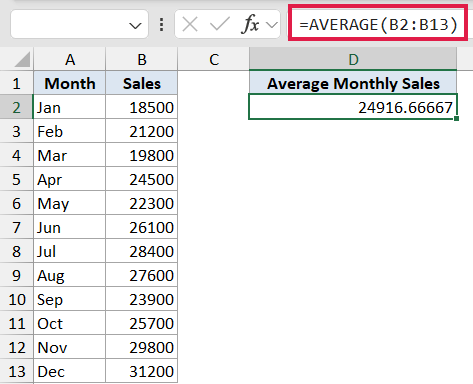Select row 2 header

pyautogui.click(x=17, y=107)
